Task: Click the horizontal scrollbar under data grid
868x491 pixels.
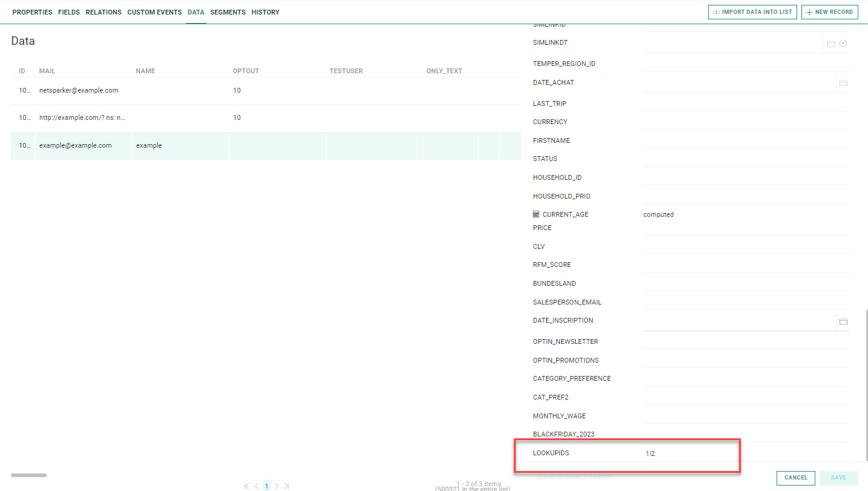Action: click(28, 475)
